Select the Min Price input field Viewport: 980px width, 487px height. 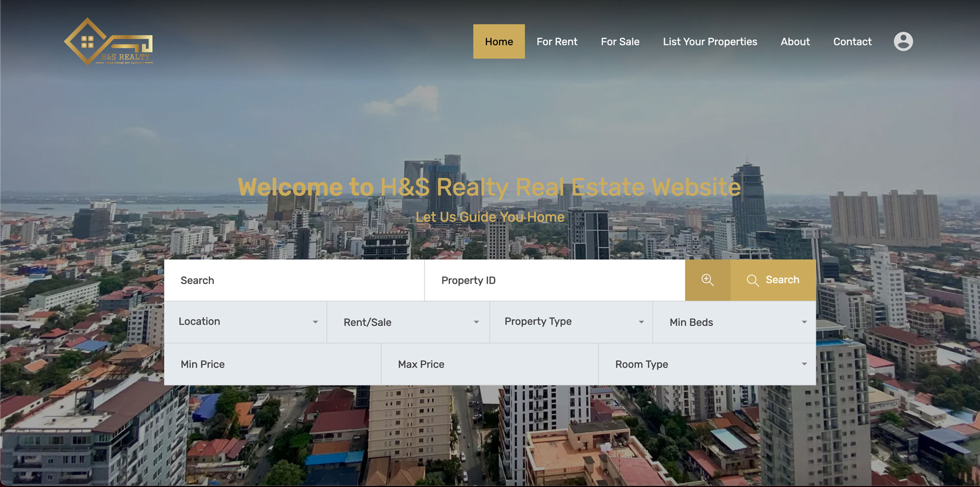[x=273, y=364]
